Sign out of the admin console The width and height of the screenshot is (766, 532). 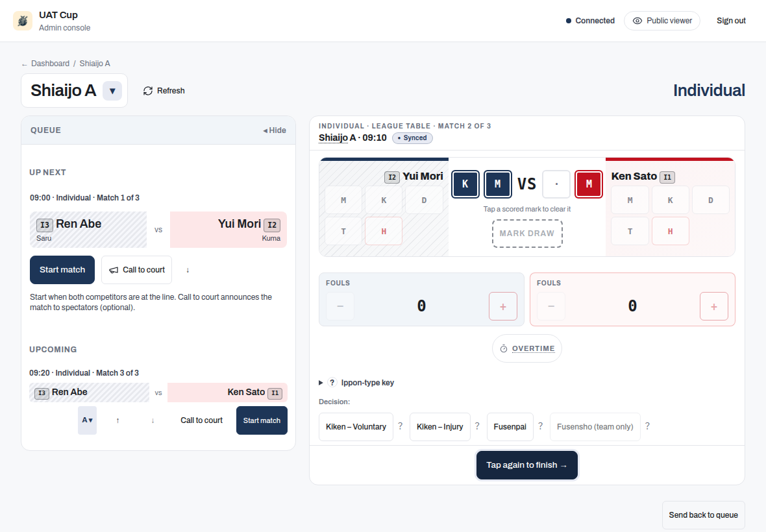coord(731,21)
